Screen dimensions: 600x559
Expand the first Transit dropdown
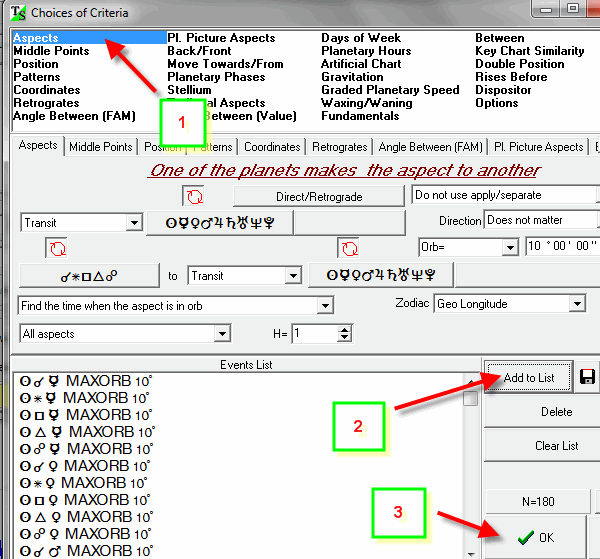tap(134, 223)
